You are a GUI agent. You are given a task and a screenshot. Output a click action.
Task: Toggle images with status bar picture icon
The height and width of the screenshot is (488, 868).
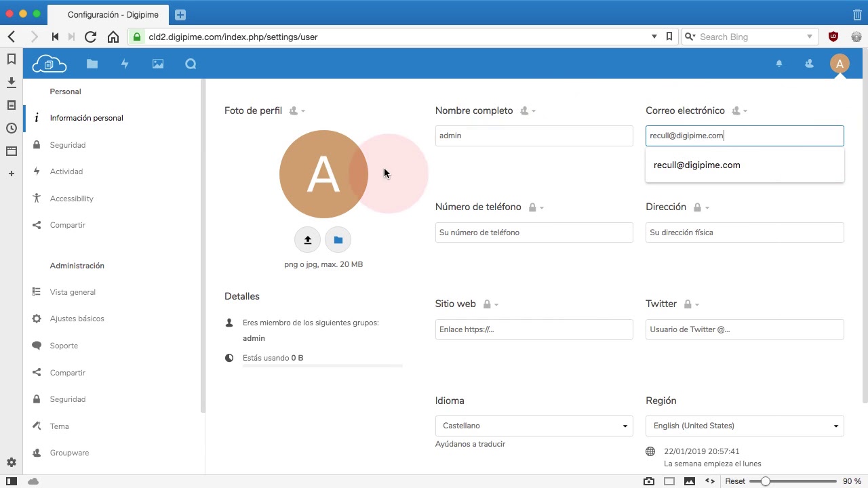click(x=690, y=481)
